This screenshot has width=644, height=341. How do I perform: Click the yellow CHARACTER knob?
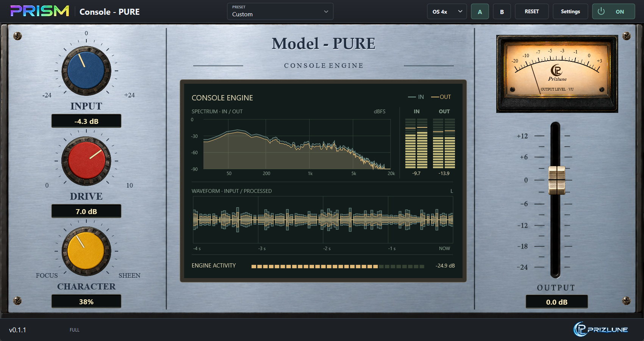[86, 251]
